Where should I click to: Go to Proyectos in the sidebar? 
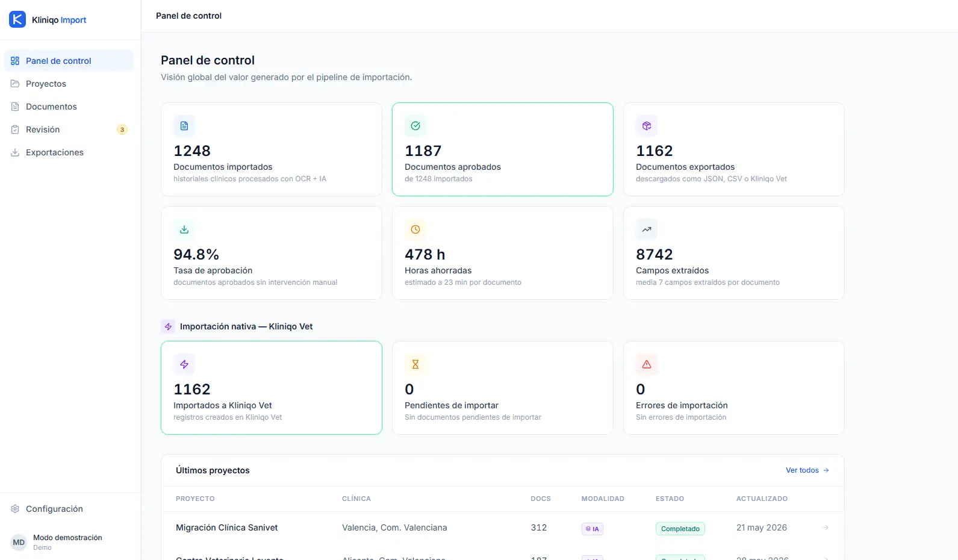pyautogui.click(x=69, y=84)
